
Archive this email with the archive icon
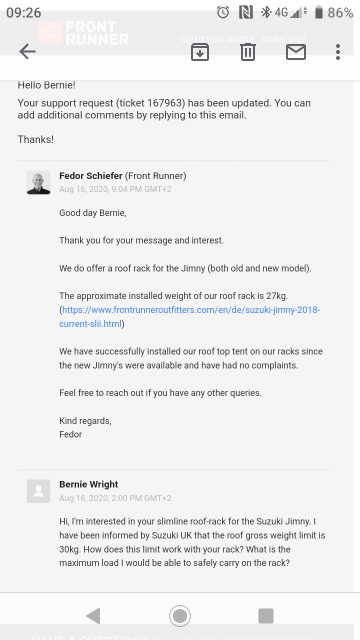200,52
